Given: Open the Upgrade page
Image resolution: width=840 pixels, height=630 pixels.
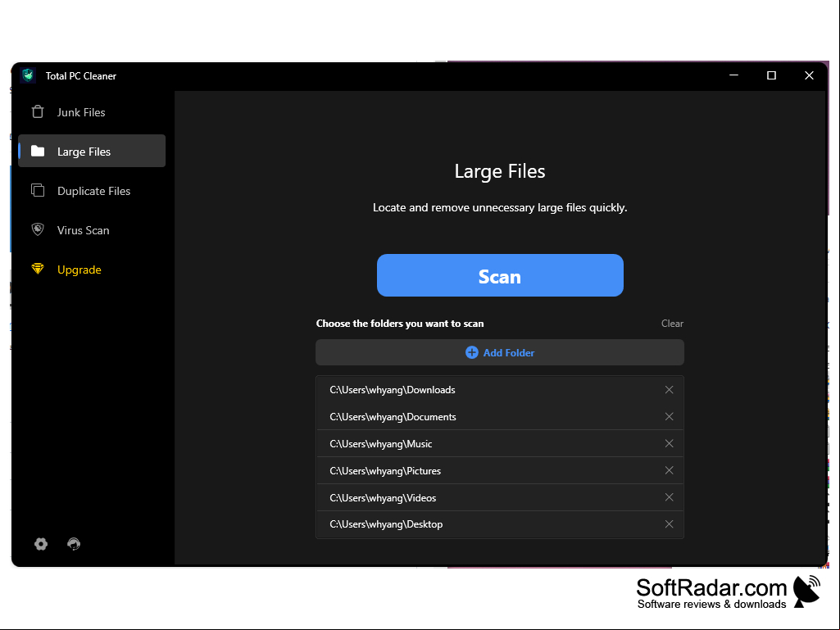Looking at the screenshot, I should 92,270.
